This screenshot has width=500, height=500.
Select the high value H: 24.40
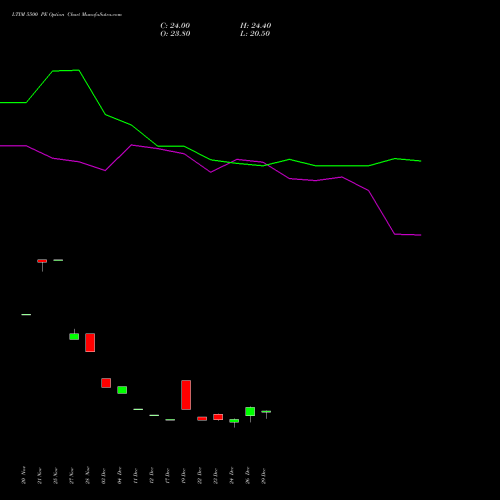(255, 26)
